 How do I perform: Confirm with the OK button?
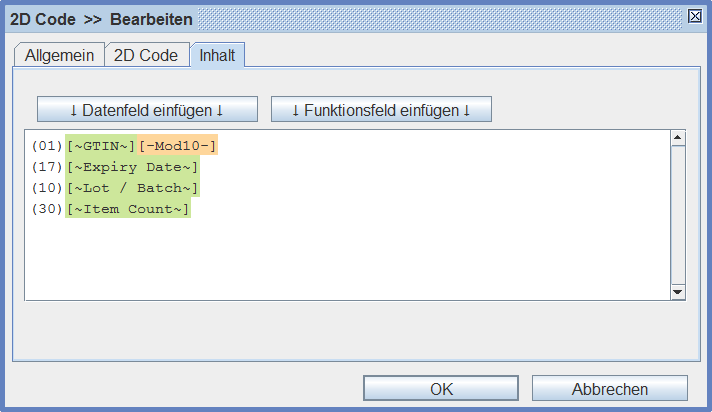pos(441,389)
